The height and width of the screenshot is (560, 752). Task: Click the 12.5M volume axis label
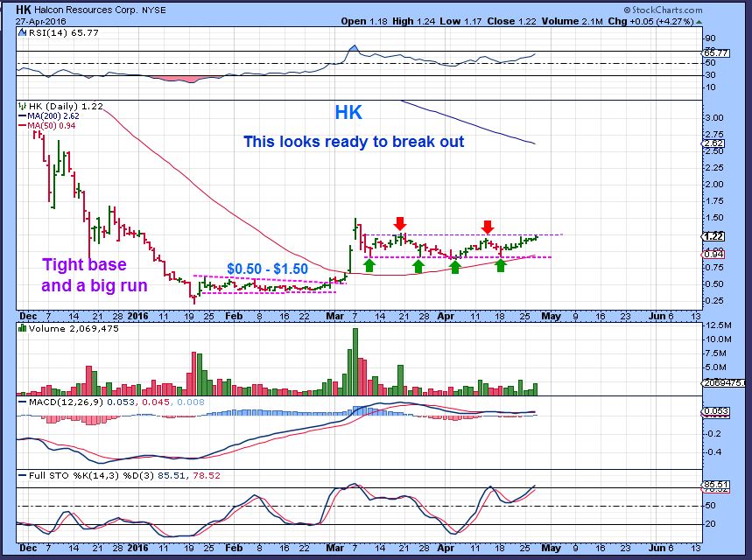pos(719,325)
